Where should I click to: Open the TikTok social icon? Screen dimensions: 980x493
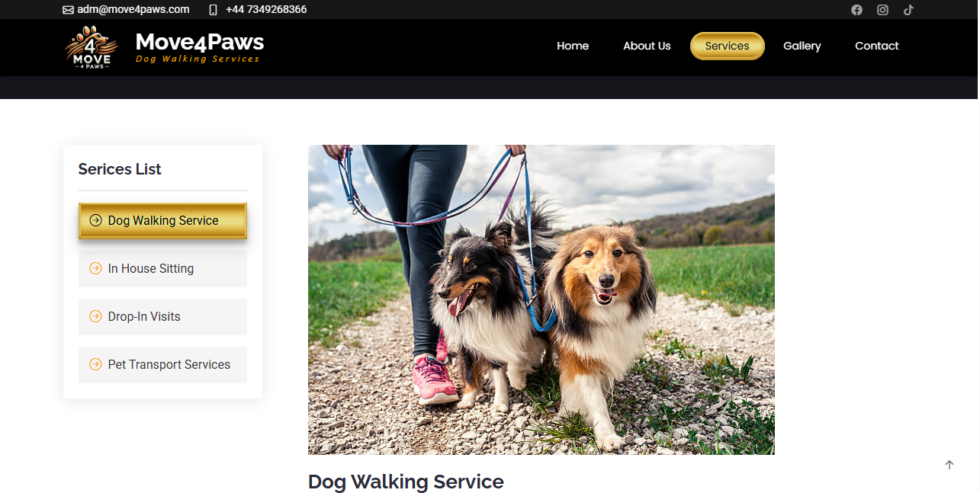[908, 10]
